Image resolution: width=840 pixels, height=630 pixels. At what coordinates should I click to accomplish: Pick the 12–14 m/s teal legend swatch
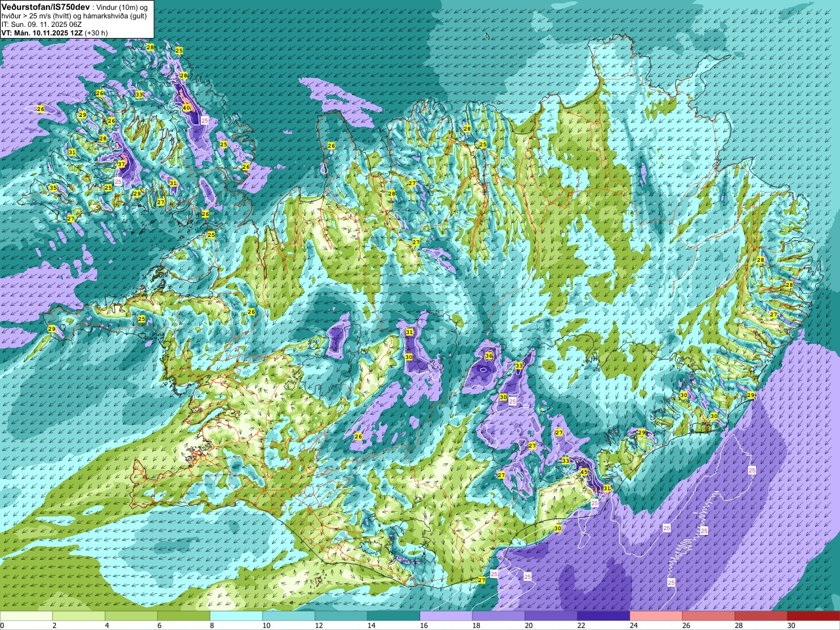(341, 616)
